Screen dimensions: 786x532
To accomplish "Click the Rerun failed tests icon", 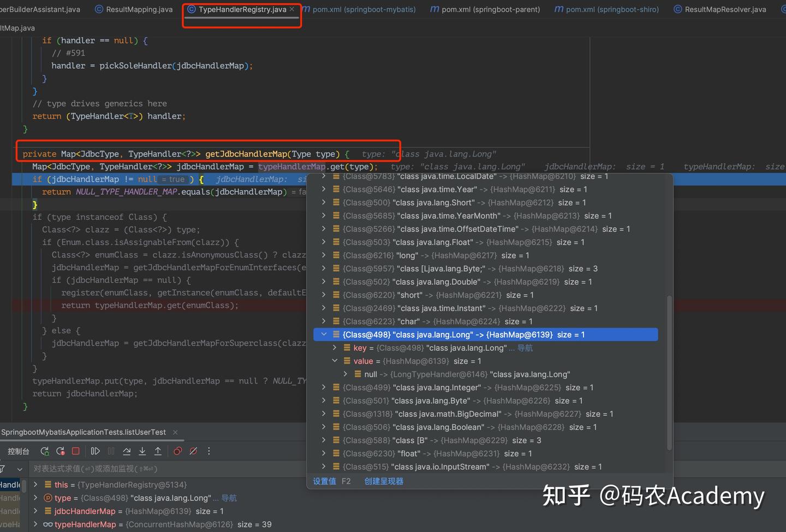I will pyautogui.click(x=61, y=451).
